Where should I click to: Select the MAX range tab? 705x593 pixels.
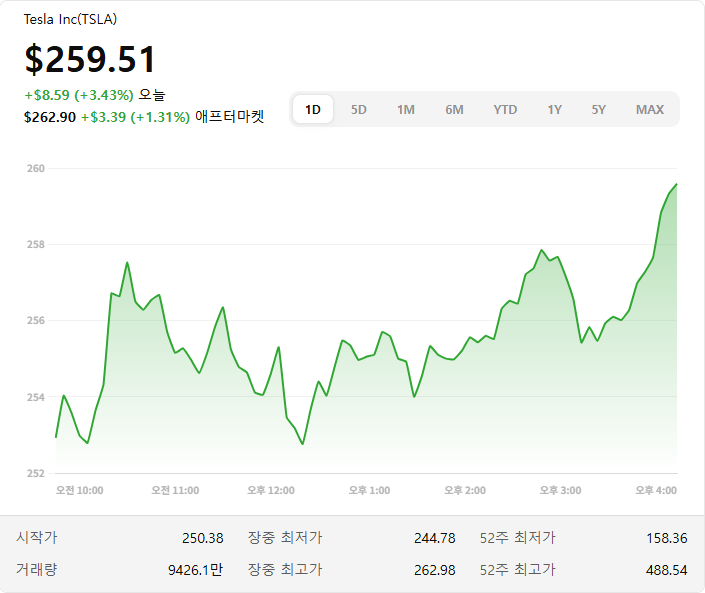(650, 109)
